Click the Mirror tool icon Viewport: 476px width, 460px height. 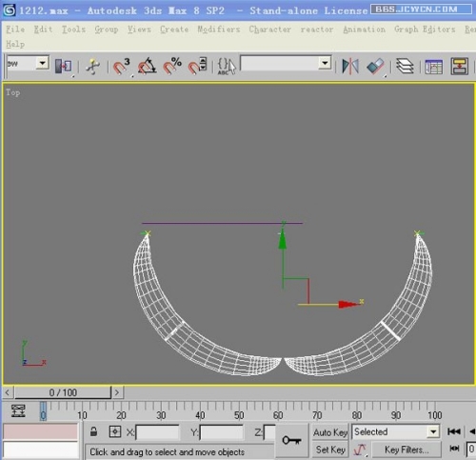point(350,67)
